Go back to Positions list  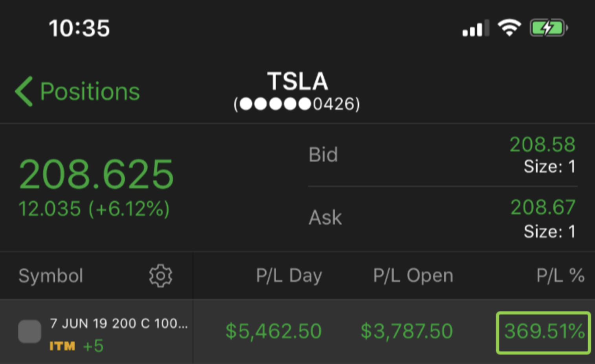point(90,92)
